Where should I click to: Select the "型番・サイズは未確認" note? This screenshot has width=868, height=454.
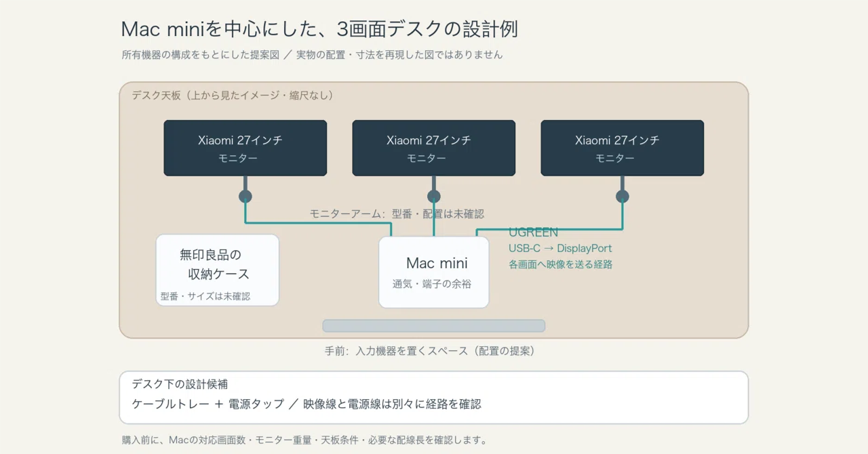pos(205,296)
